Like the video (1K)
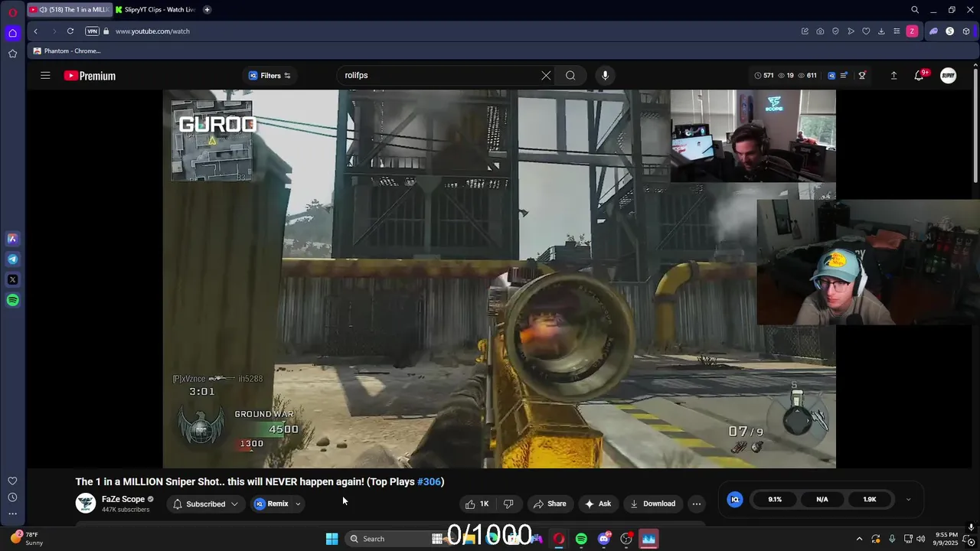Screen dimensions: 980x551 coord(477,504)
